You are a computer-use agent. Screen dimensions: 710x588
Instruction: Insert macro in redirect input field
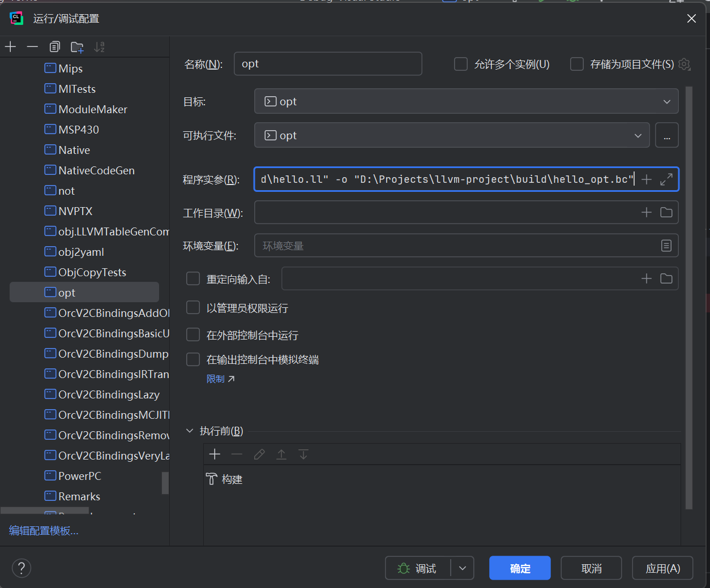(x=647, y=278)
